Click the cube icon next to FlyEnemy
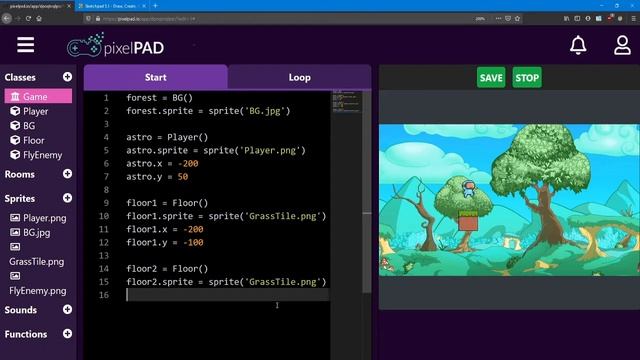The height and width of the screenshot is (360, 640). 15,155
